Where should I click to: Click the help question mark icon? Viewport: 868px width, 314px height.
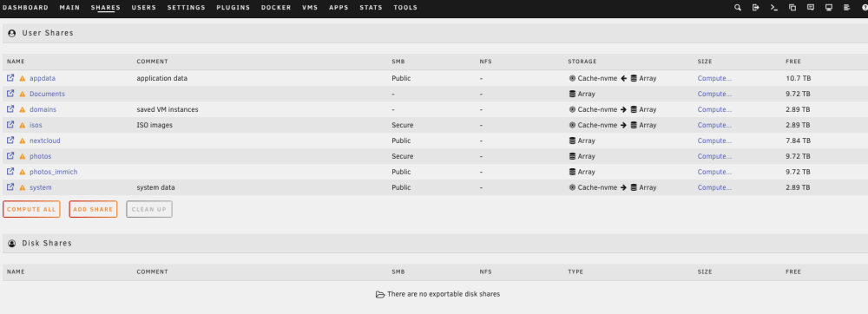[x=865, y=8]
